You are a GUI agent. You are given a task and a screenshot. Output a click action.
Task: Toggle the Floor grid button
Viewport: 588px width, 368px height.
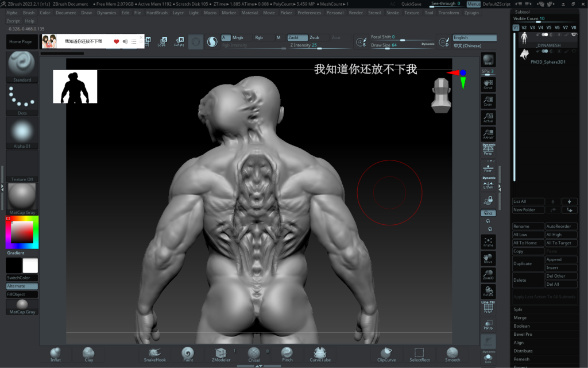(x=488, y=167)
